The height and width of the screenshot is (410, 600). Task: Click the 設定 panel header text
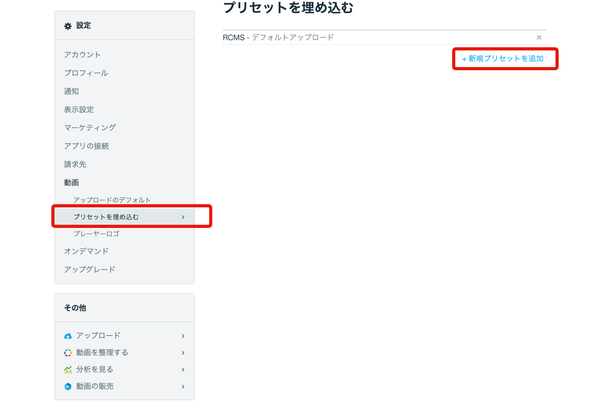pos(83,26)
